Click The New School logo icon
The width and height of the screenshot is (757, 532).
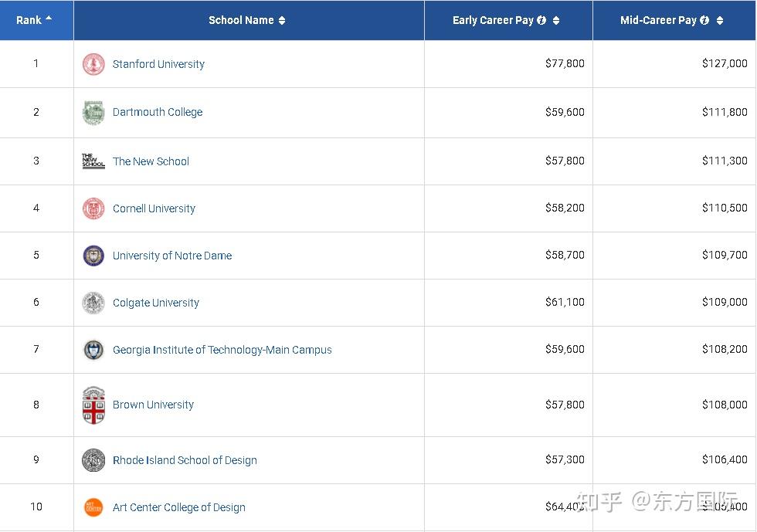93,161
